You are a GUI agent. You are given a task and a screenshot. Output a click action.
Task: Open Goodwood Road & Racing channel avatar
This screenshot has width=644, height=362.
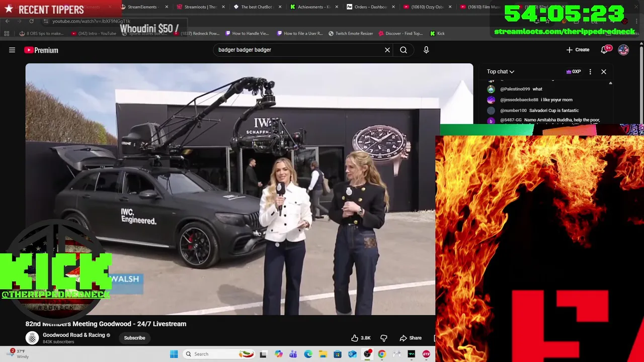[32, 338]
